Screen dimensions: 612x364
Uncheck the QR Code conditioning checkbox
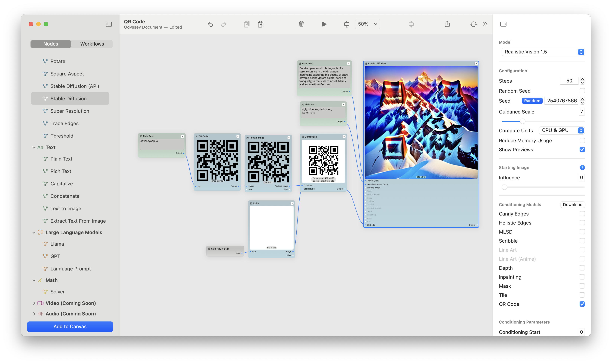[x=582, y=304]
